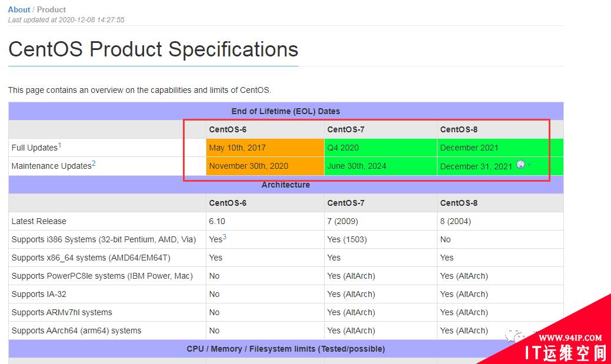
Task: Open footnote 1 next to Full Updates
Action: point(59,145)
